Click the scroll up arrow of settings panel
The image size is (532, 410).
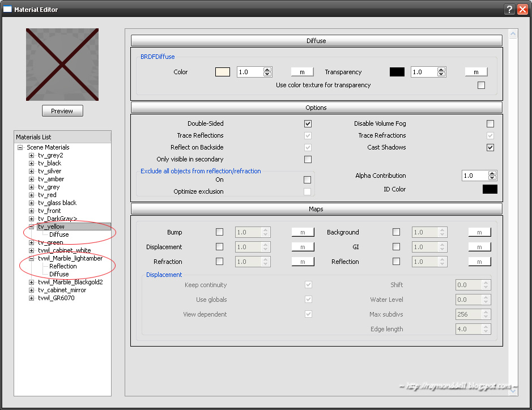coord(513,33)
